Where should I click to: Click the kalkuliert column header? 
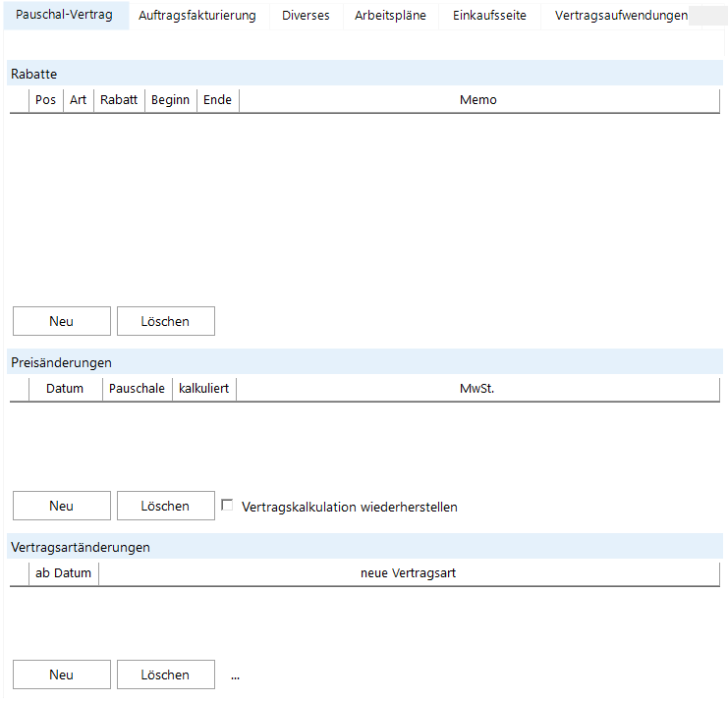pos(203,389)
